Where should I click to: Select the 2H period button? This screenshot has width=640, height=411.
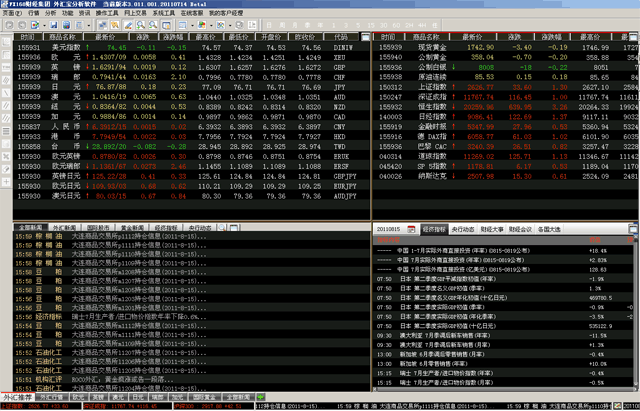(x=409, y=25)
